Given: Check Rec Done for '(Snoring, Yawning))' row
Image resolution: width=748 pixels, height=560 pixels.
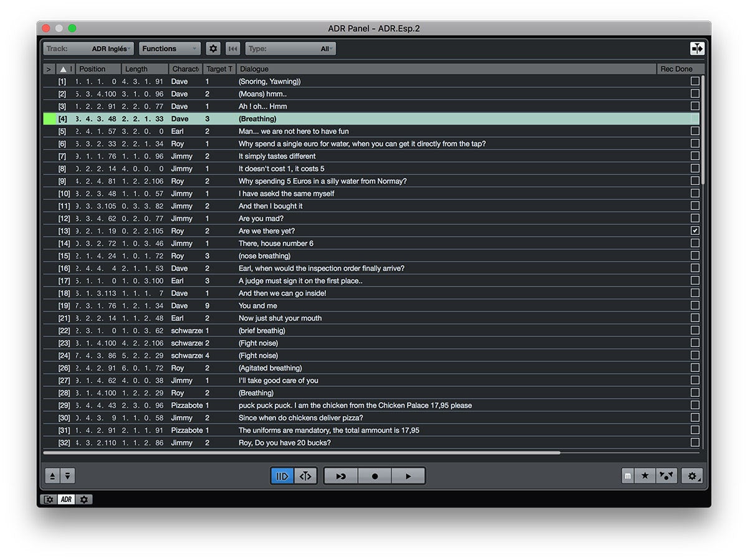Looking at the screenshot, I should [x=695, y=82].
